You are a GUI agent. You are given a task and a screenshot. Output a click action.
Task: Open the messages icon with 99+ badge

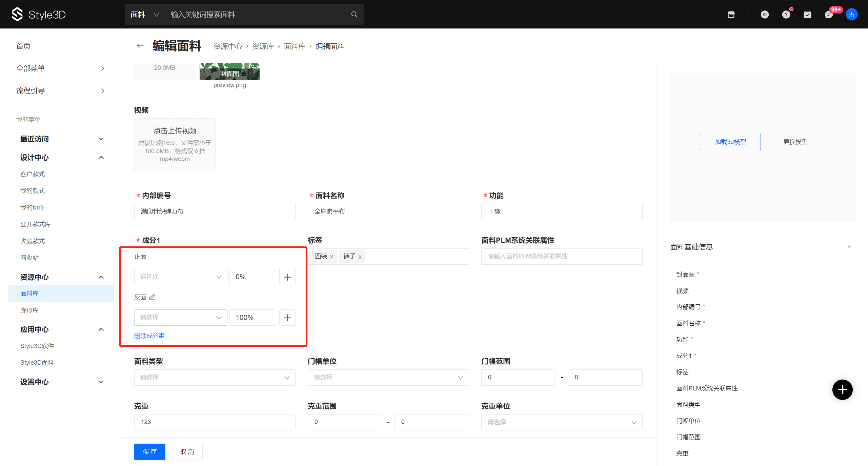click(828, 15)
